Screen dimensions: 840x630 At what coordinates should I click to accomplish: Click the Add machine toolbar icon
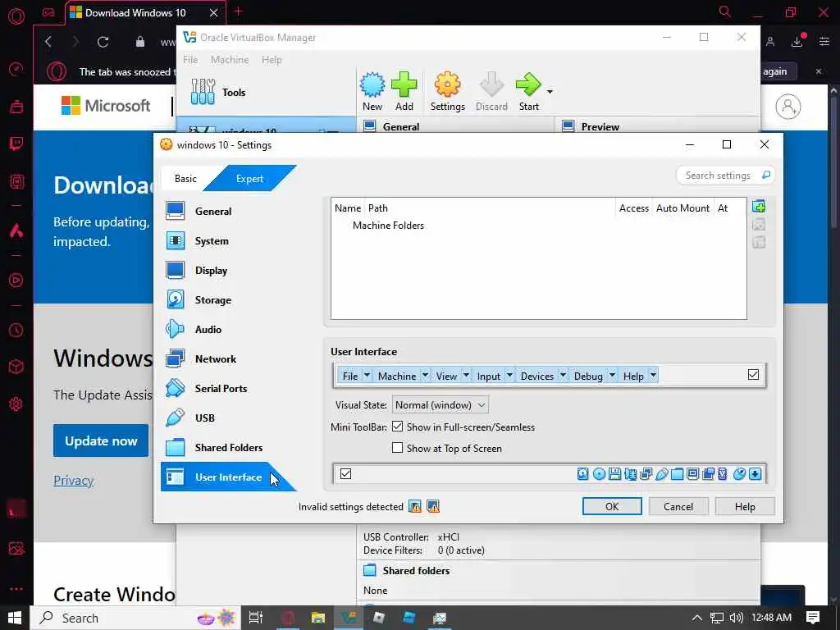(404, 92)
